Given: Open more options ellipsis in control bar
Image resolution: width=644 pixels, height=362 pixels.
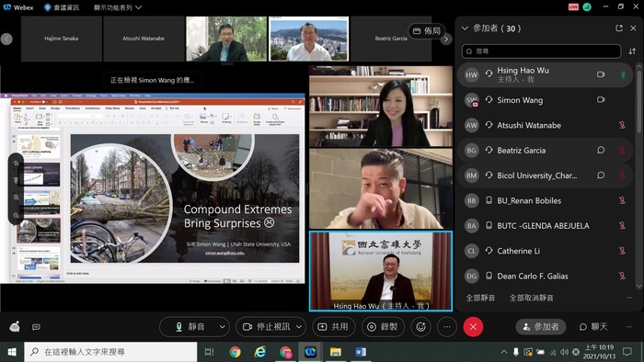Looking at the screenshot, I should pos(447,327).
